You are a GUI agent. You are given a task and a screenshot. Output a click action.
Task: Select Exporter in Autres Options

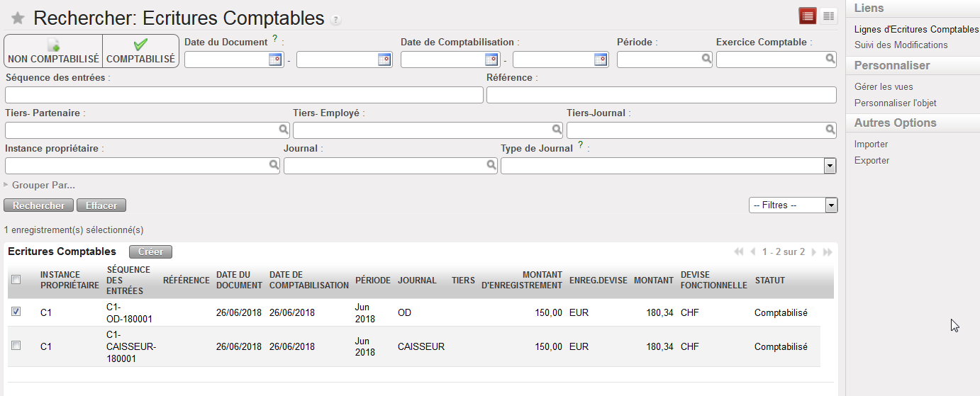tap(872, 161)
